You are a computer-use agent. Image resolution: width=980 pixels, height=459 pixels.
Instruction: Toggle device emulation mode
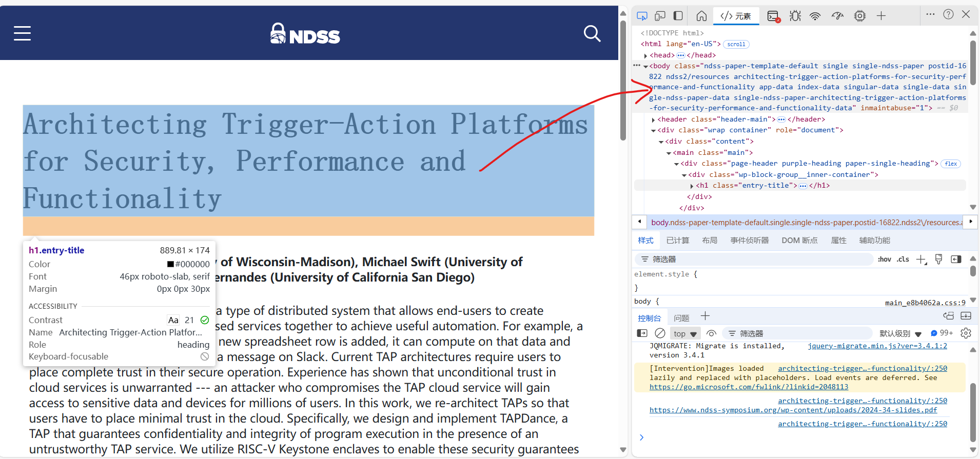click(660, 16)
